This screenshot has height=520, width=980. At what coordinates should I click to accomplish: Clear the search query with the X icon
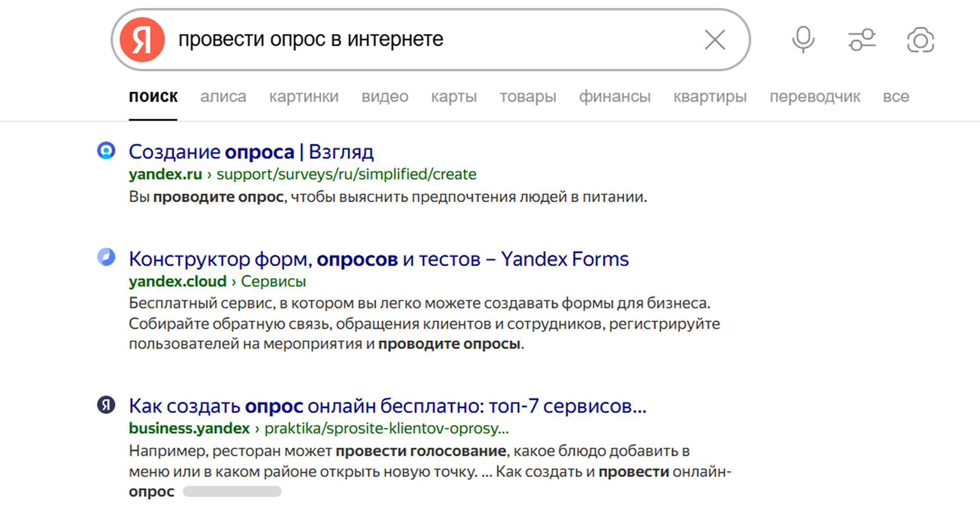point(715,40)
